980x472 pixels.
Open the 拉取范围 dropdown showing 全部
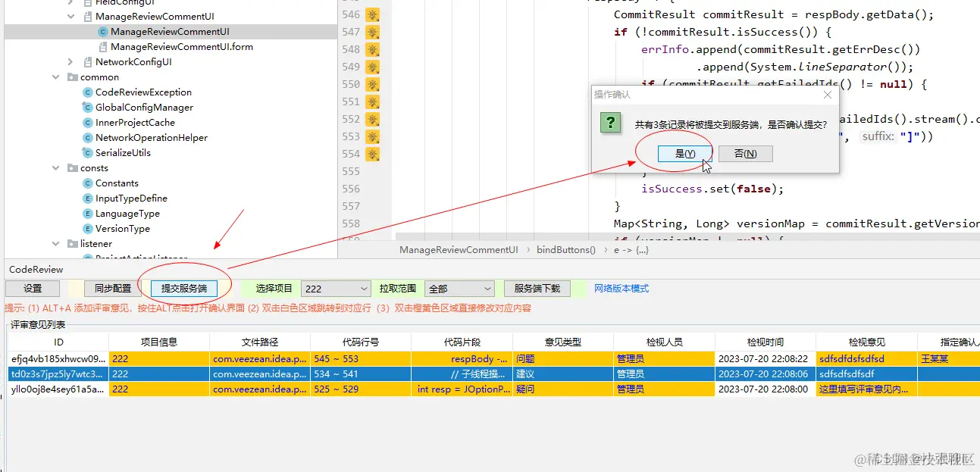(x=459, y=289)
